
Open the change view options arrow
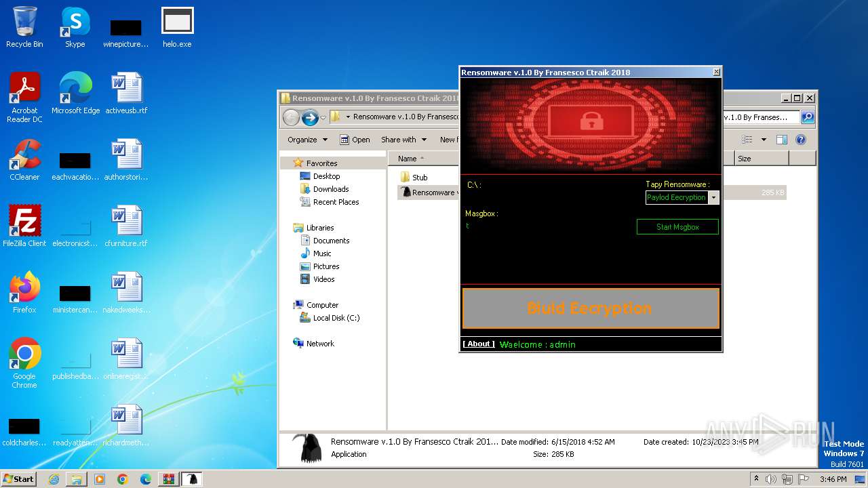coord(764,140)
